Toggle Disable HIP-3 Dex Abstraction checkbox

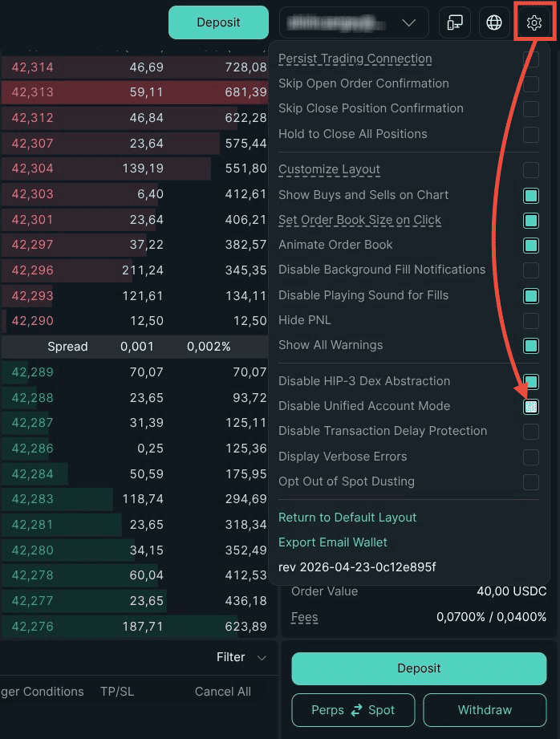[x=531, y=381]
